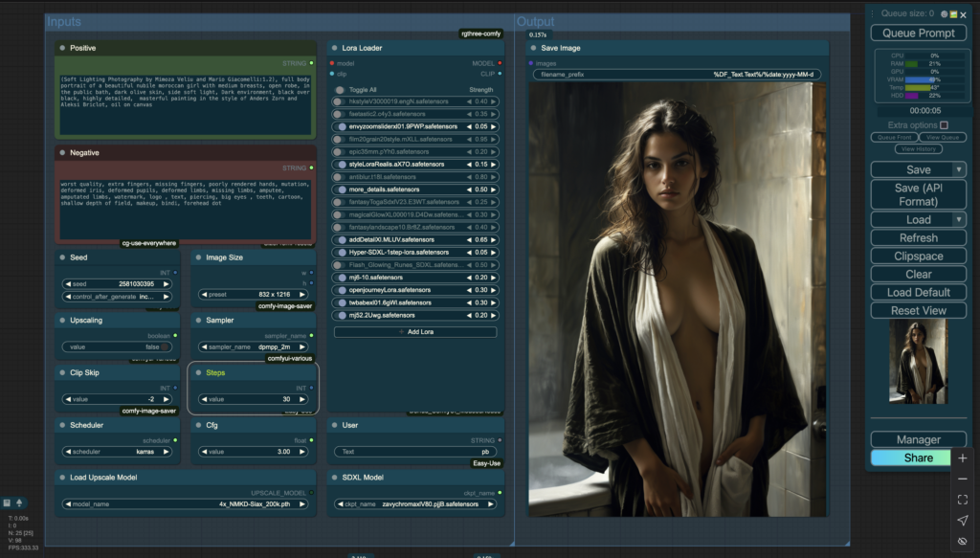980x558 pixels.
Task: Enable the film20grain20style Lora toggle
Action: 340,139
